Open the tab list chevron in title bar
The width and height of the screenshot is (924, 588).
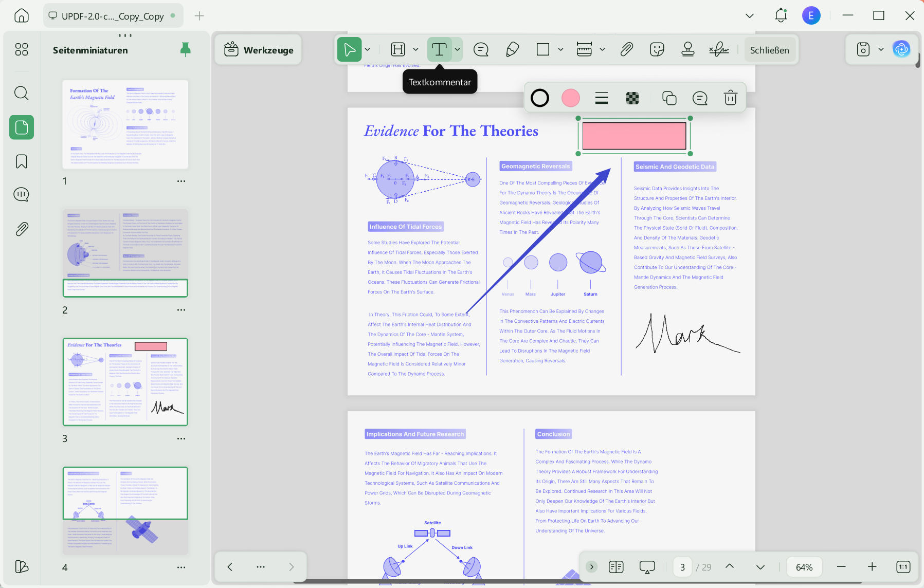pos(750,16)
